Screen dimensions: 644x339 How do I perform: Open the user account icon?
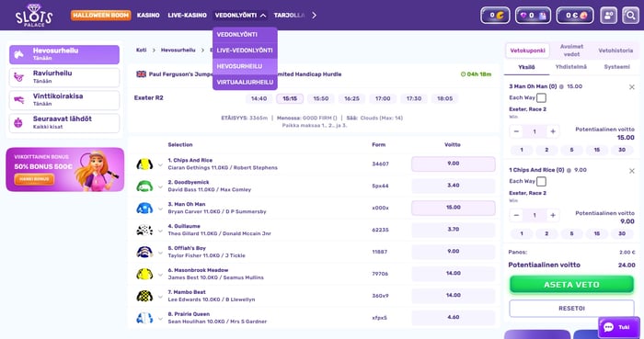click(608, 16)
